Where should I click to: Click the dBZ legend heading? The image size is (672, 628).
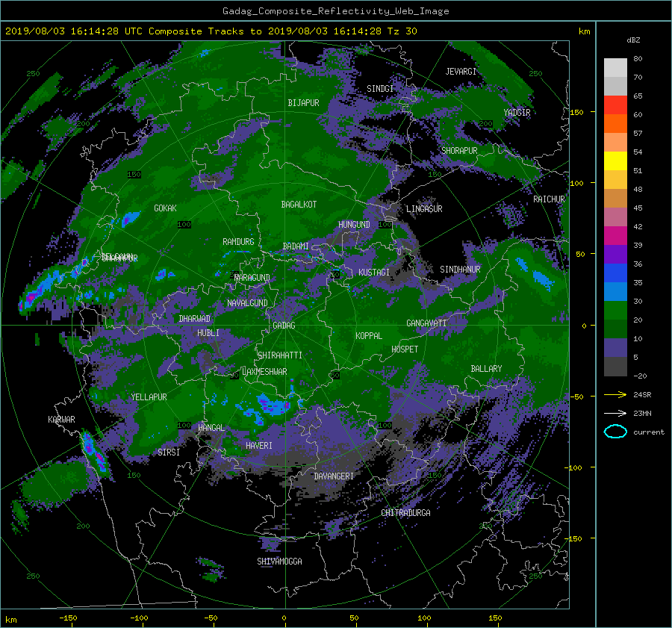coord(633,40)
